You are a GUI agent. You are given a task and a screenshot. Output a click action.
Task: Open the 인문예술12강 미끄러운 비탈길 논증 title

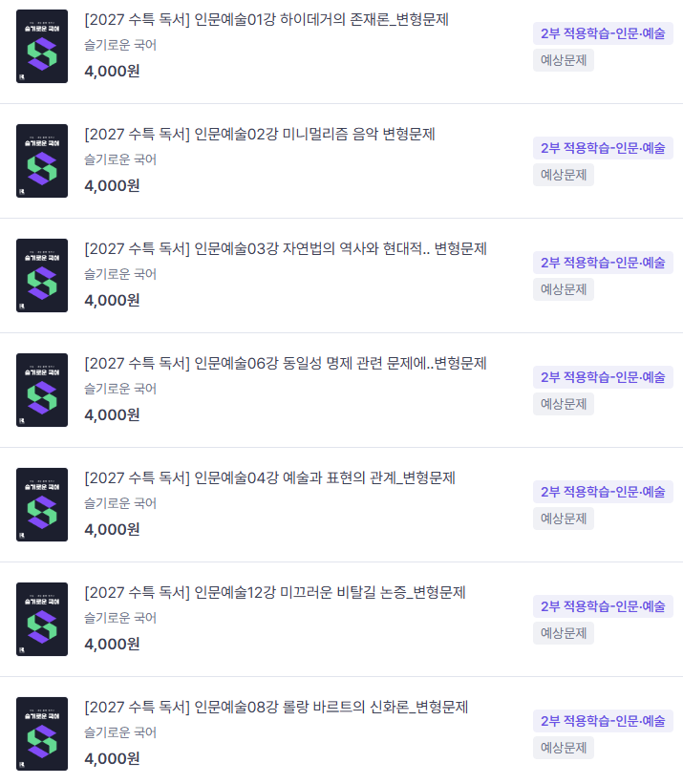[275, 592]
